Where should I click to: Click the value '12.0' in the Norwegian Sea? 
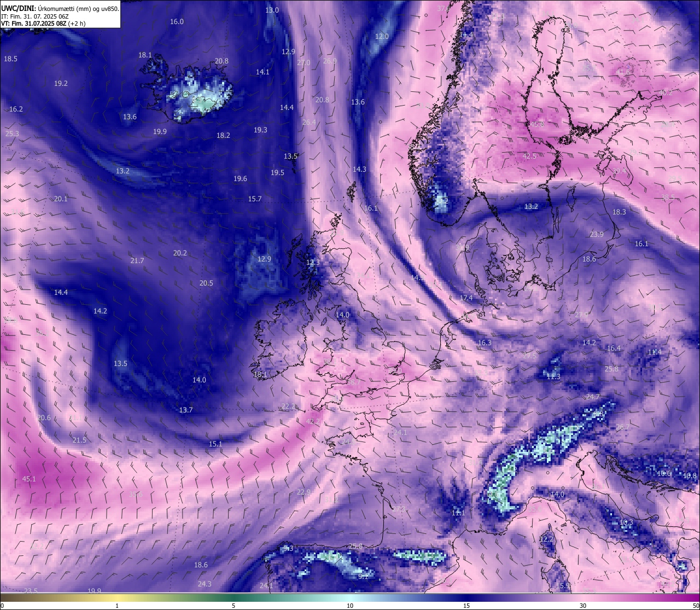click(382, 36)
